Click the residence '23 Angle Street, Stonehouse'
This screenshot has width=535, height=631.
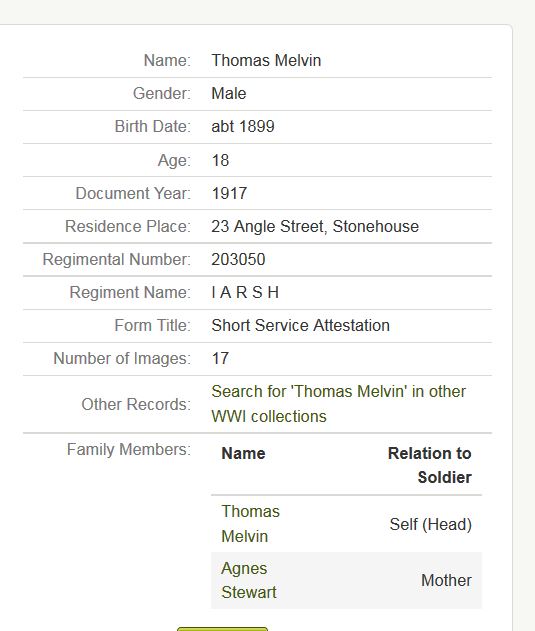pos(315,226)
